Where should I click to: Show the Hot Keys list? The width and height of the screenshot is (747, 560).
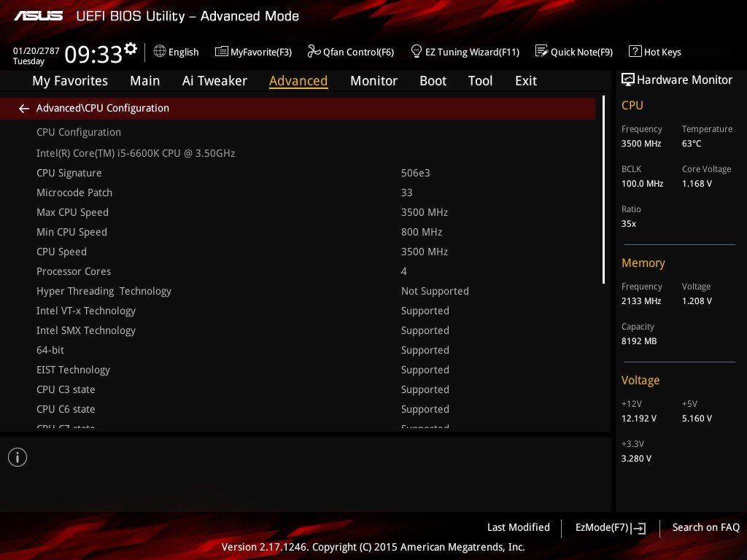click(655, 52)
